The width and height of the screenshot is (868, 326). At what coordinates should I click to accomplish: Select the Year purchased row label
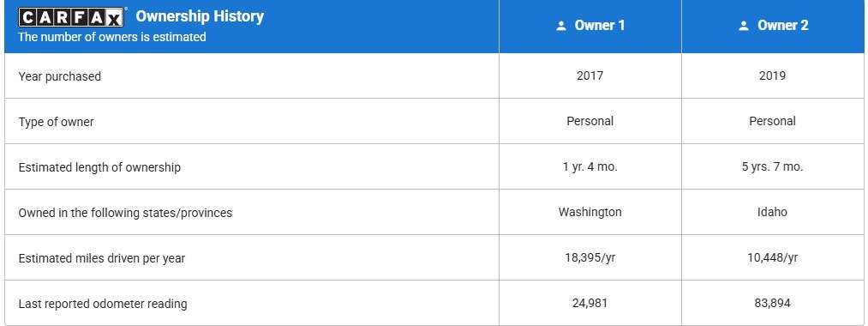click(60, 76)
